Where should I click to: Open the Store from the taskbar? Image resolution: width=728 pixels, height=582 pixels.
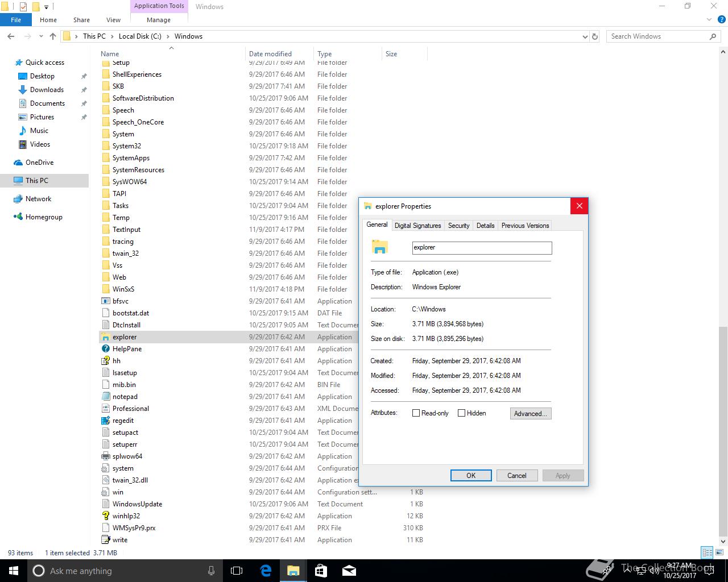(321, 571)
